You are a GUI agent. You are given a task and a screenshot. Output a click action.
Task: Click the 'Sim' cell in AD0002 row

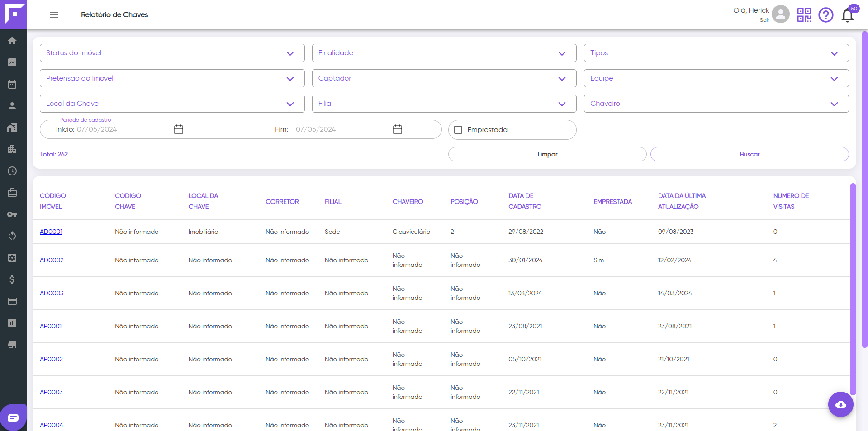pos(598,260)
